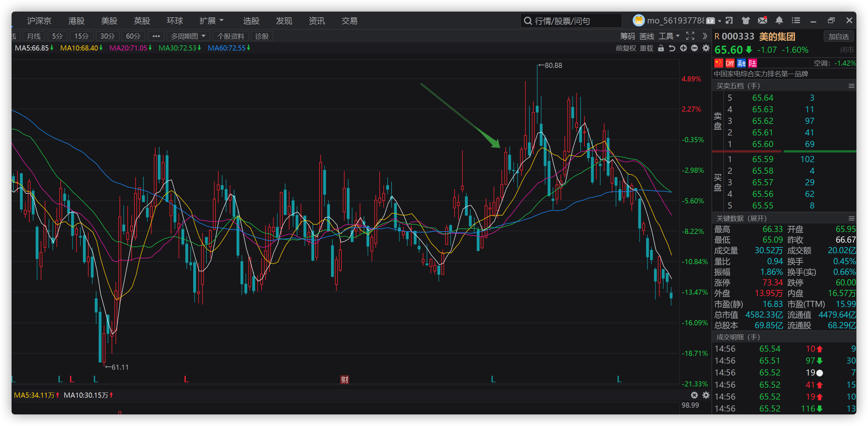Switch to the 港股 market tab
868x426 pixels.
[x=77, y=21]
